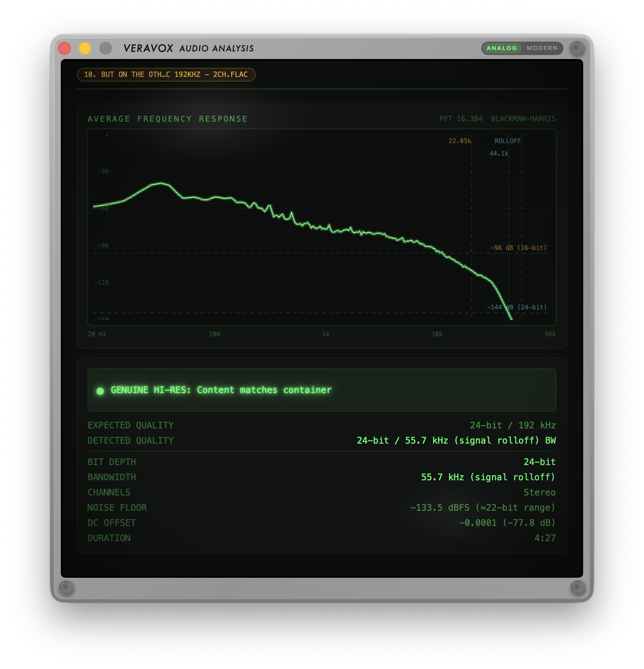
Task: Click the 100 frequency axis label
Action: 214,334
